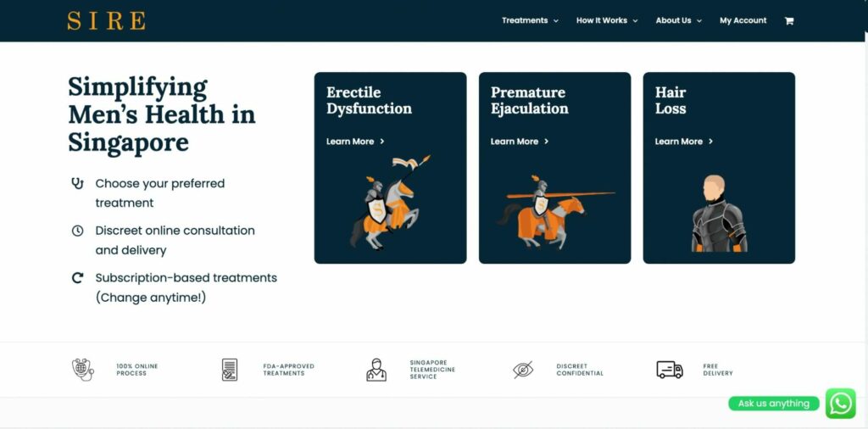Click the Premature Ejaculation card title

[529, 100]
